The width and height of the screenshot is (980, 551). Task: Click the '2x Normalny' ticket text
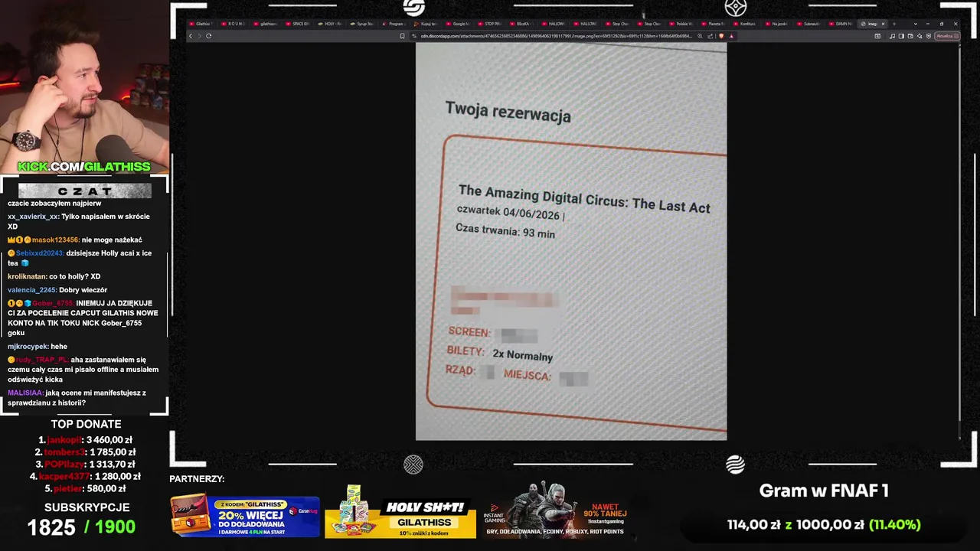(522, 355)
